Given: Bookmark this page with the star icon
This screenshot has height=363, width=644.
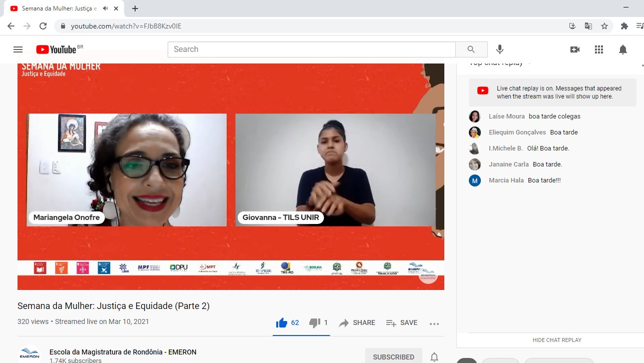Looking at the screenshot, I should tap(604, 26).
